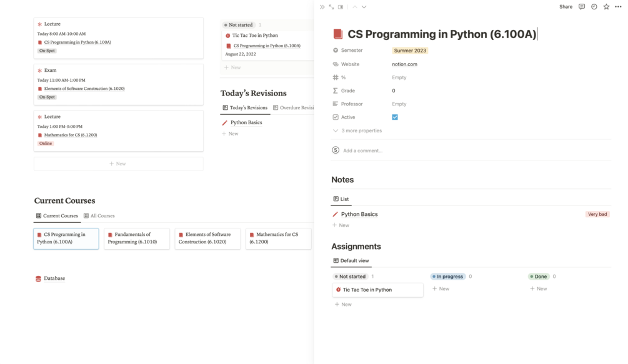The image size is (628, 364).
Task: Open the Summer 2023 semester selector
Action: 410,51
